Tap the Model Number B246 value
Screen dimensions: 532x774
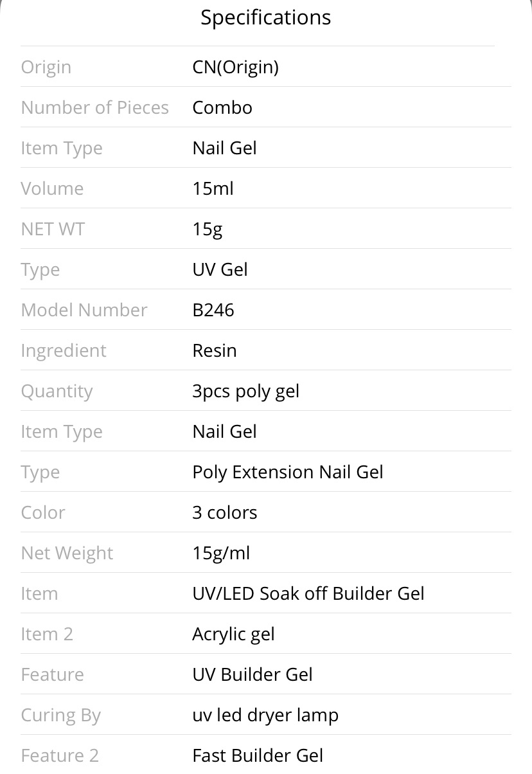[x=213, y=310]
